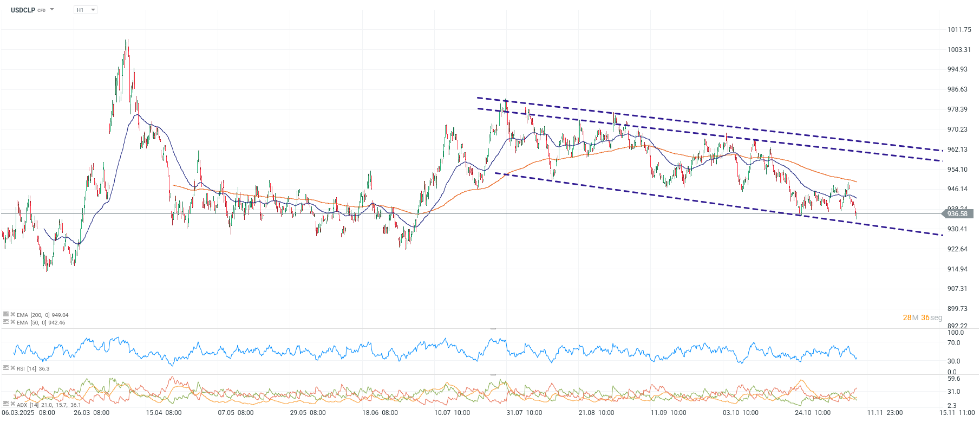Click the 11.11 23:00 time axis label
Viewport: 980px width, 422px height.
(885, 413)
